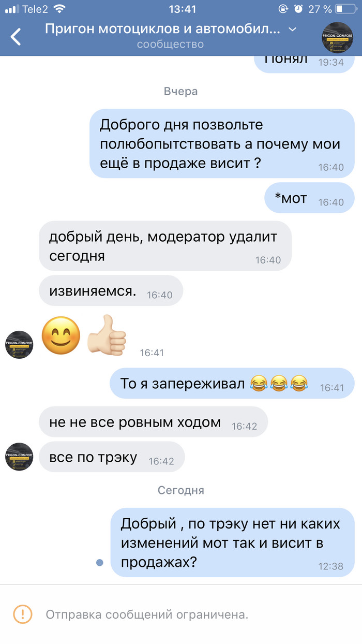Select the smiling emoji message
The height and width of the screenshot is (644, 362).
click(61, 335)
